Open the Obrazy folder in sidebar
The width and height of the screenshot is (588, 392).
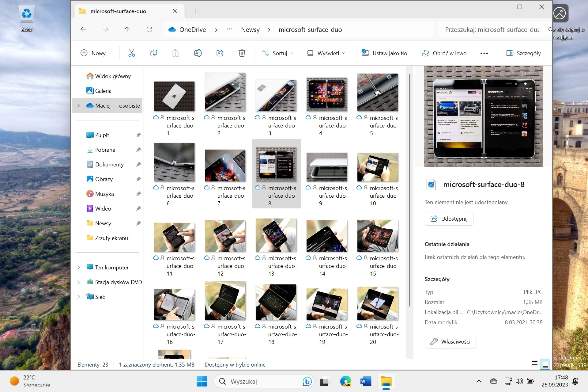point(107,179)
